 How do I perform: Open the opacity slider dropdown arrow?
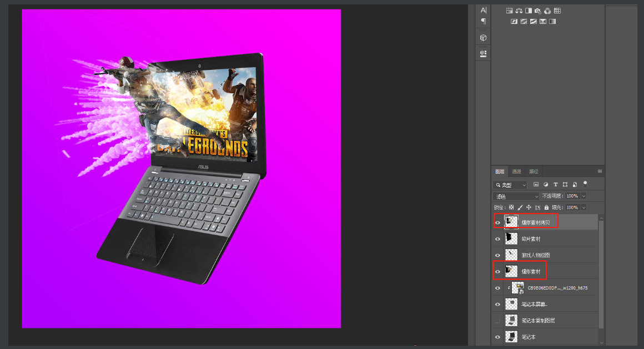click(x=583, y=196)
